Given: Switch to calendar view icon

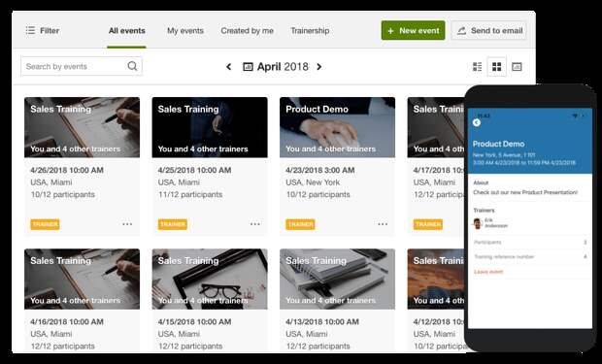Looking at the screenshot, I should 517,67.
